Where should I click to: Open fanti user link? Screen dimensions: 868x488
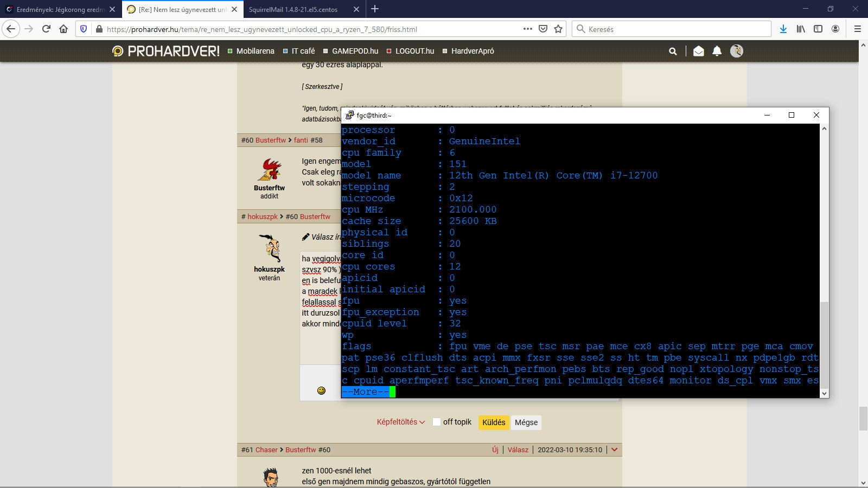[301, 140]
